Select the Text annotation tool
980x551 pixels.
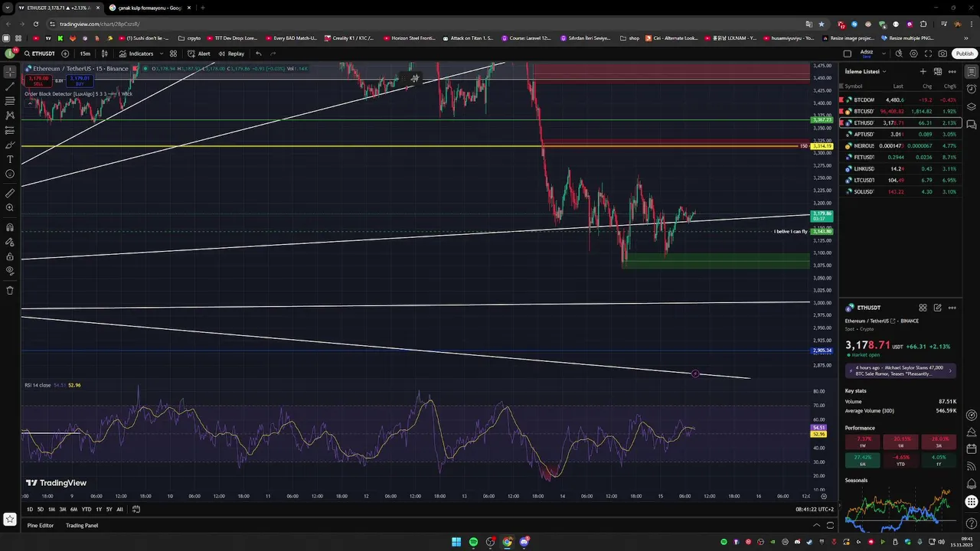[x=10, y=159]
